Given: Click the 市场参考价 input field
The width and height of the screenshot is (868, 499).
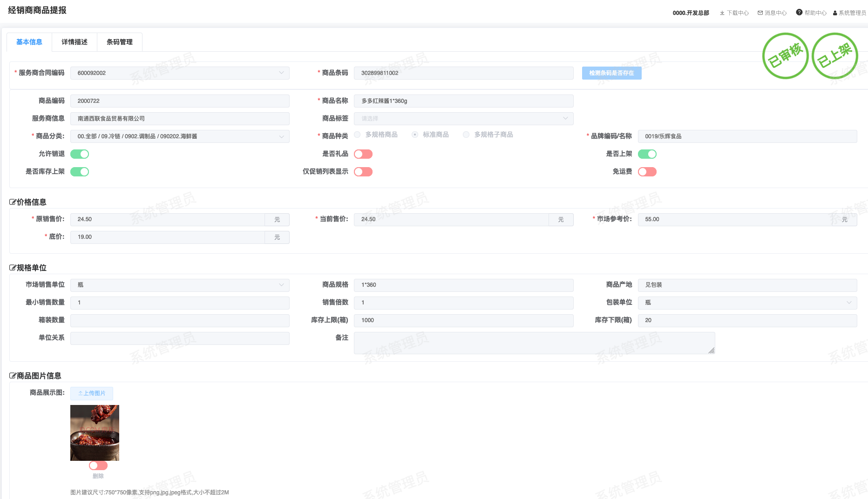Looking at the screenshot, I should point(735,219).
